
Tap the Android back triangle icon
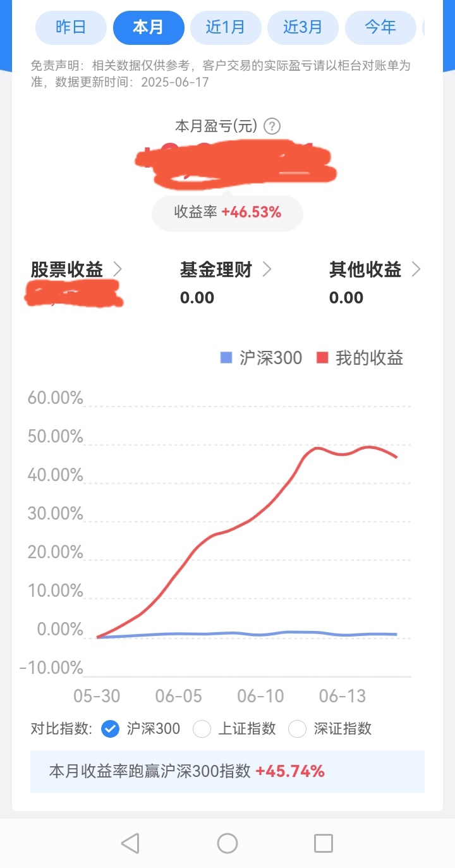(130, 843)
